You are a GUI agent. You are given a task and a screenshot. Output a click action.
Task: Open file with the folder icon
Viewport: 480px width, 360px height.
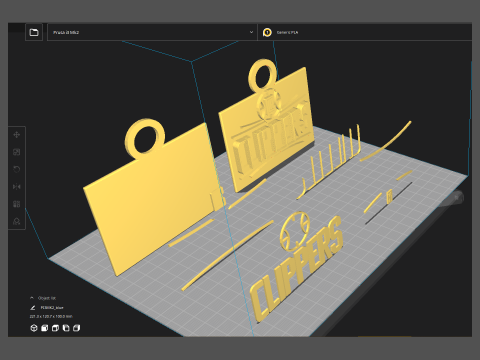[x=34, y=32]
